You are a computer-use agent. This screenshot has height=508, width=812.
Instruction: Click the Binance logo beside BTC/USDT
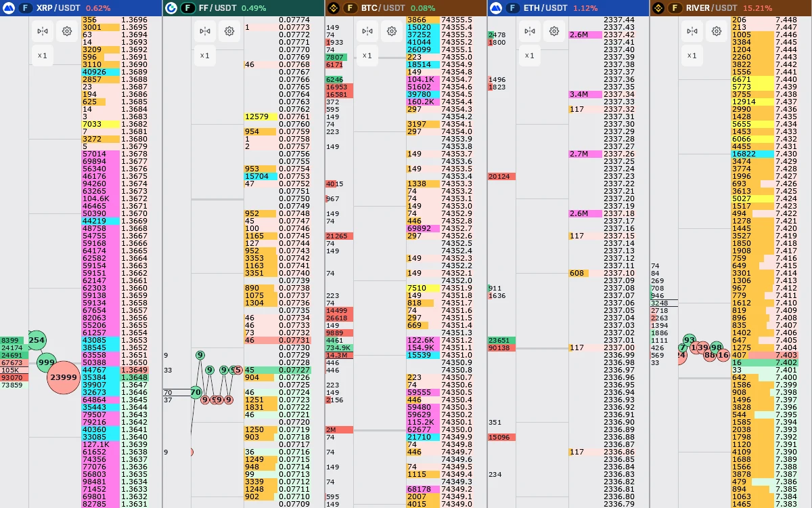pyautogui.click(x=334, y=8)
